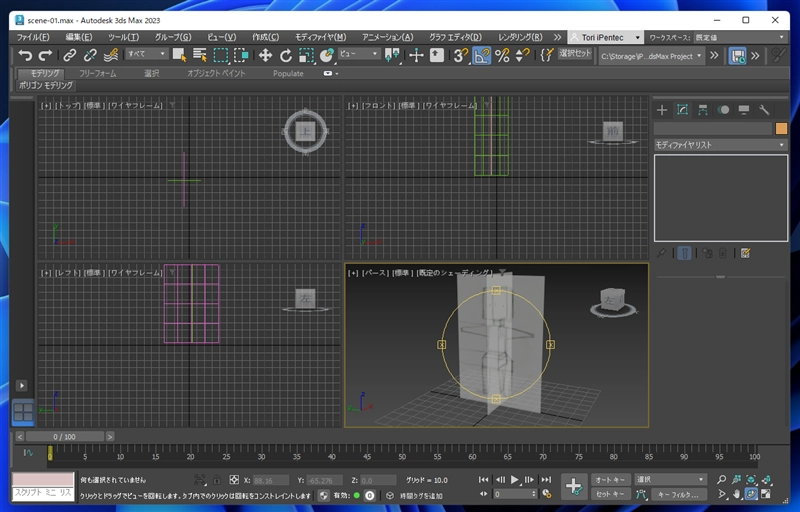Viewport: 800px width, 512px height.
Task: Go to the animation end frame
Action: point(546,479)
